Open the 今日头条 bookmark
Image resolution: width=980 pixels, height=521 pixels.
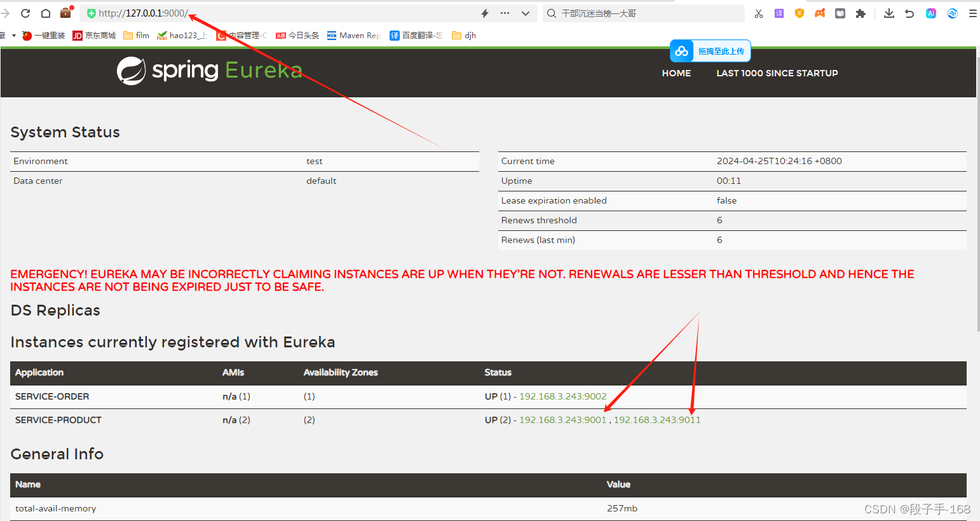[x=297, y=36]
